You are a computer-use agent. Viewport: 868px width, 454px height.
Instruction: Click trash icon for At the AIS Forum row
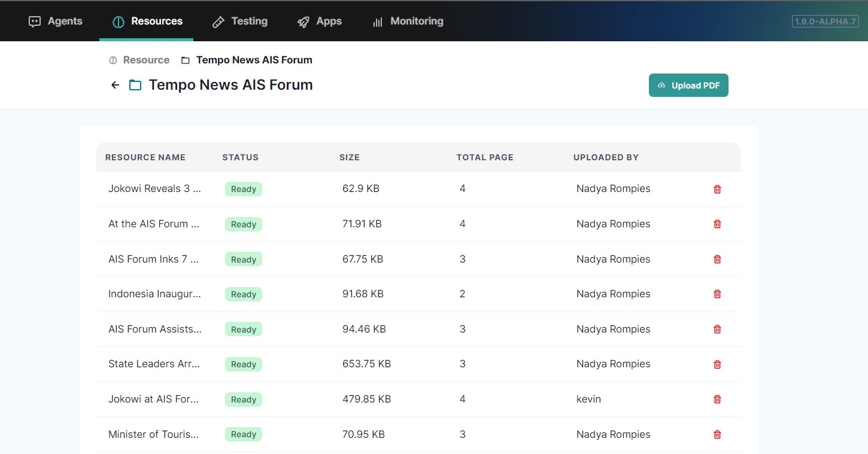pyautogui.click(x=717, y=224)
